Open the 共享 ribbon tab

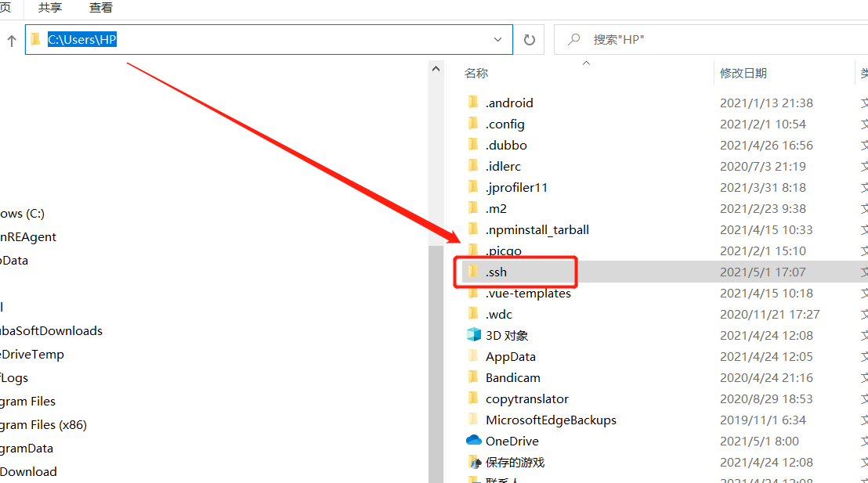pos(50,8)
